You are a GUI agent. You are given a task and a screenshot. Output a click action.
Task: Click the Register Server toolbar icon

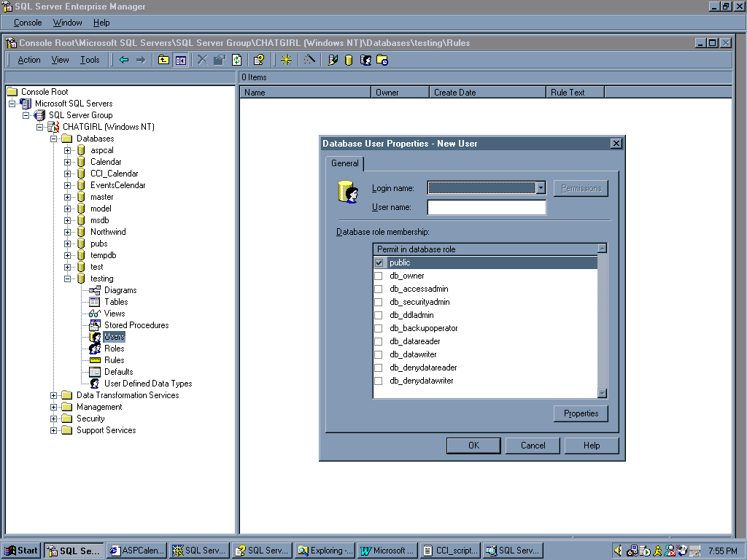[x=333, y=60]
